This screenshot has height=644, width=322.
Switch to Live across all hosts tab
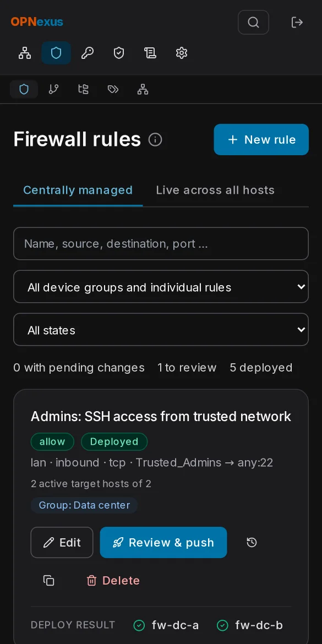(x=215, y=190)
